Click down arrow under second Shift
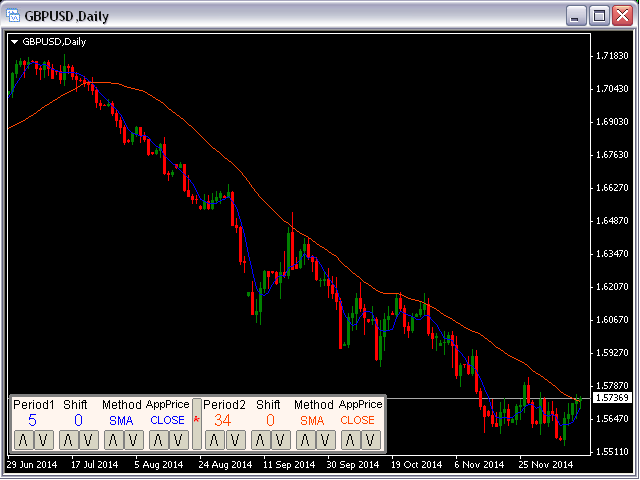Image resolution: width=640 pixels, height=480 pixels. tap(277, 440)
